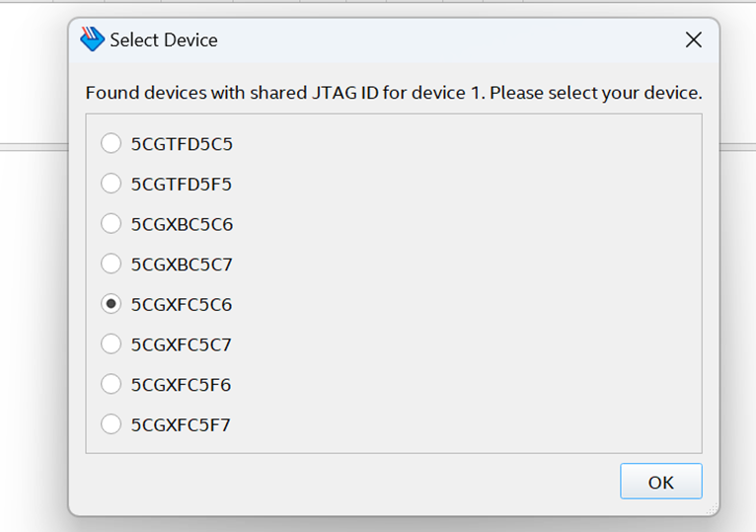This screenshot has height=532, width=756.
Task: Click the 5CGTFD5F5 device name text
Action: coord(182,185)
